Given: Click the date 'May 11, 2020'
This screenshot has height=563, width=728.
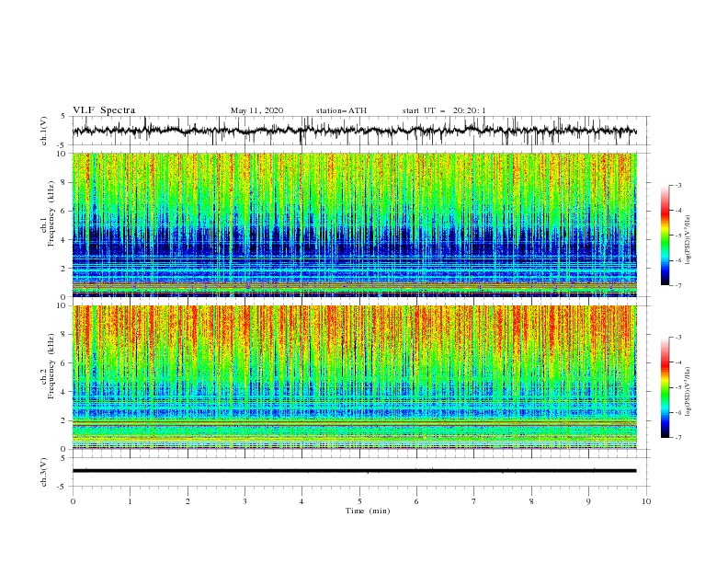Looking at the screenshot, I should [x=256, y=110].
